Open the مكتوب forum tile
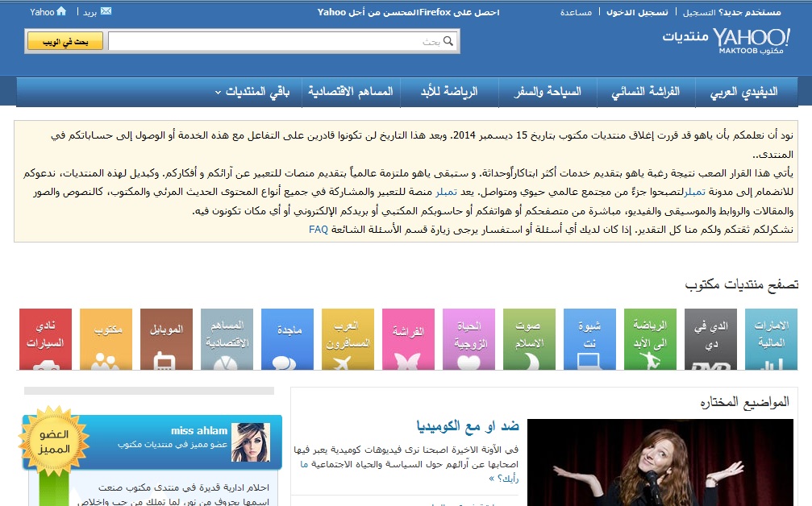 [x=106, y=339]
